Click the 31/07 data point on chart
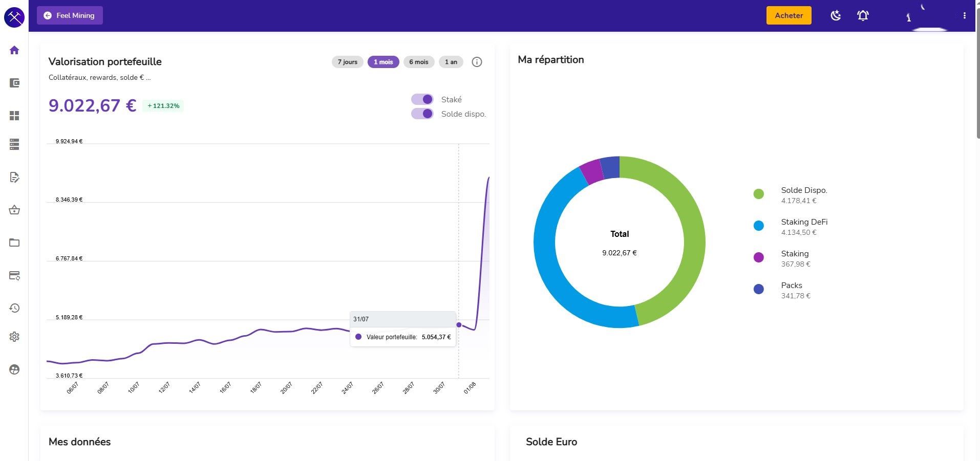Screen dimensions: 980x461 pyautogui.click(x=459, y=325)
